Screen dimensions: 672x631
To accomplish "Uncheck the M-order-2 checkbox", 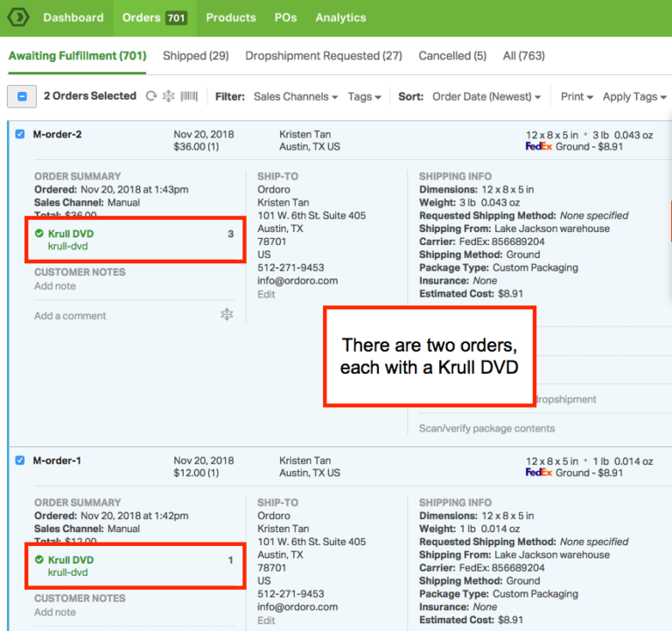I will pos(20,134).
